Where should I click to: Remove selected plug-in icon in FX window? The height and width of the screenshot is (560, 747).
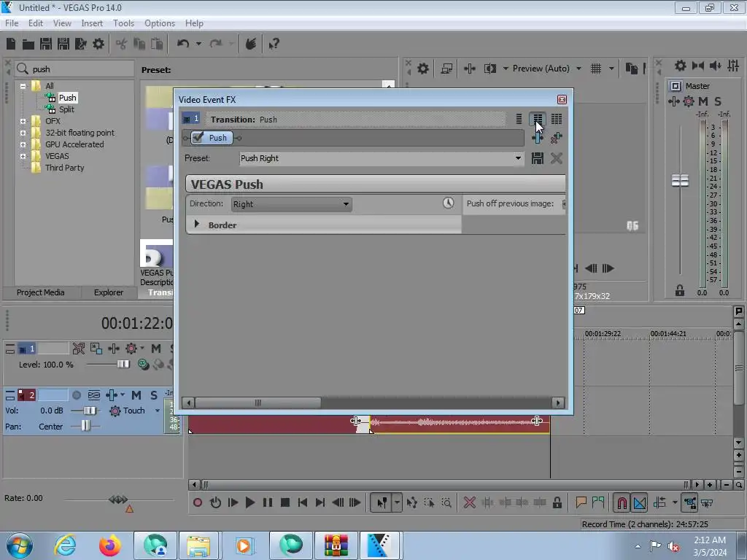(x=557, y=138)
